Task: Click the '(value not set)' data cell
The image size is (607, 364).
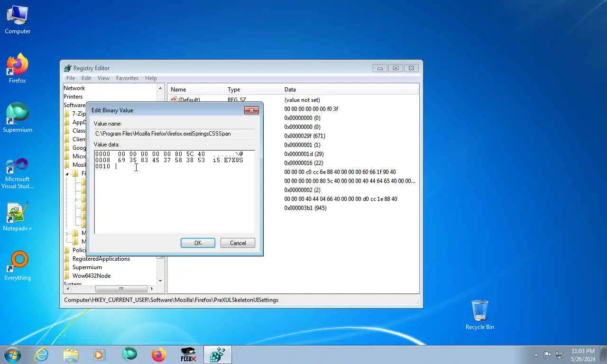Action: click(302, 100)
